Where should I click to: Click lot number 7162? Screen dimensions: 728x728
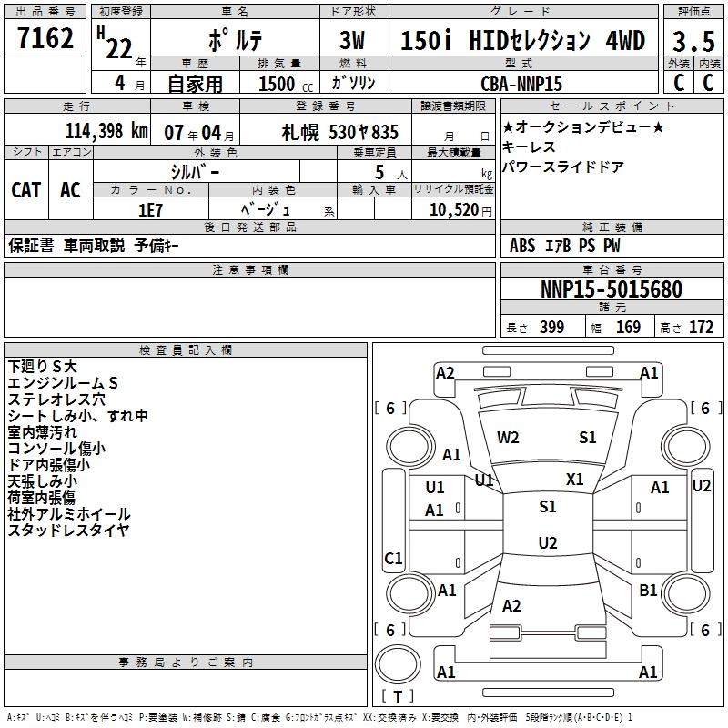point(45,38)
